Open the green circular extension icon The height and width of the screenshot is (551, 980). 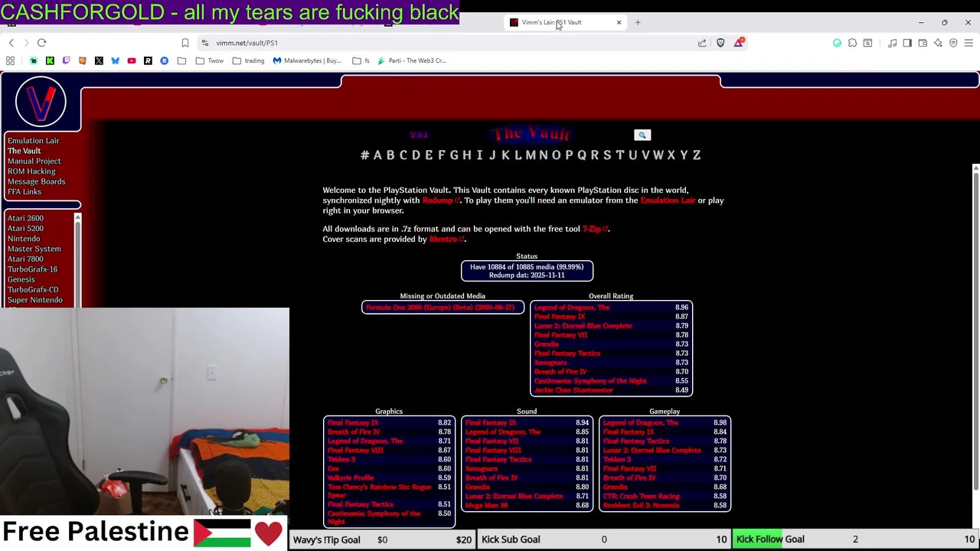[x=837, y=43]
